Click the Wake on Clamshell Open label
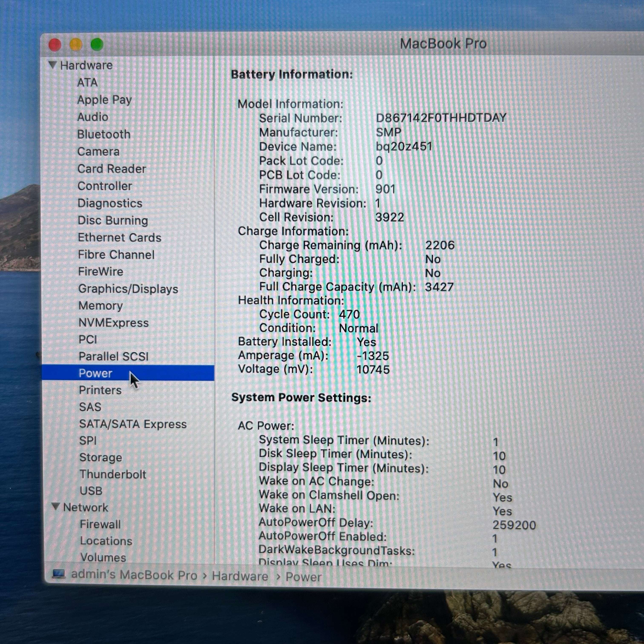The image size is (644, 644). [x=329, y=495]
